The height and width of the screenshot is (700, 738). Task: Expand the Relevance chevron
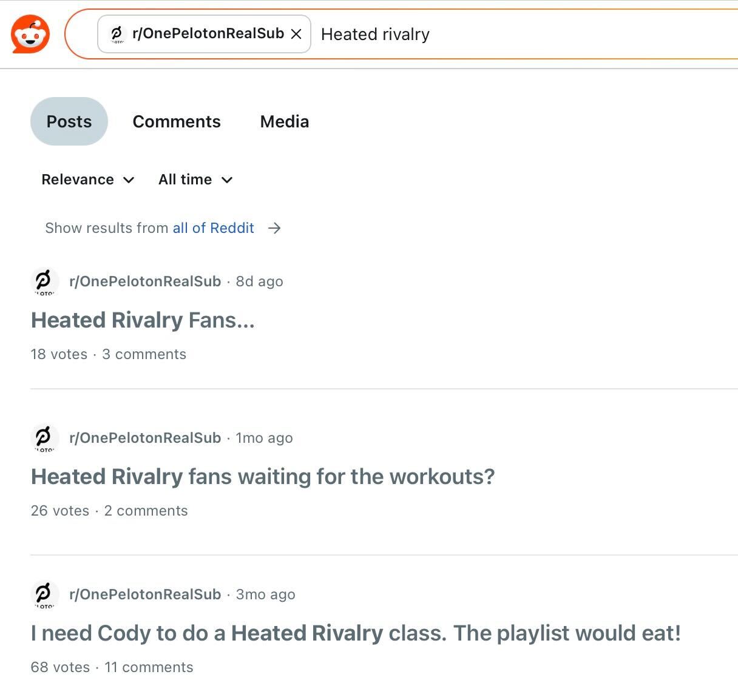pos(128,180)
